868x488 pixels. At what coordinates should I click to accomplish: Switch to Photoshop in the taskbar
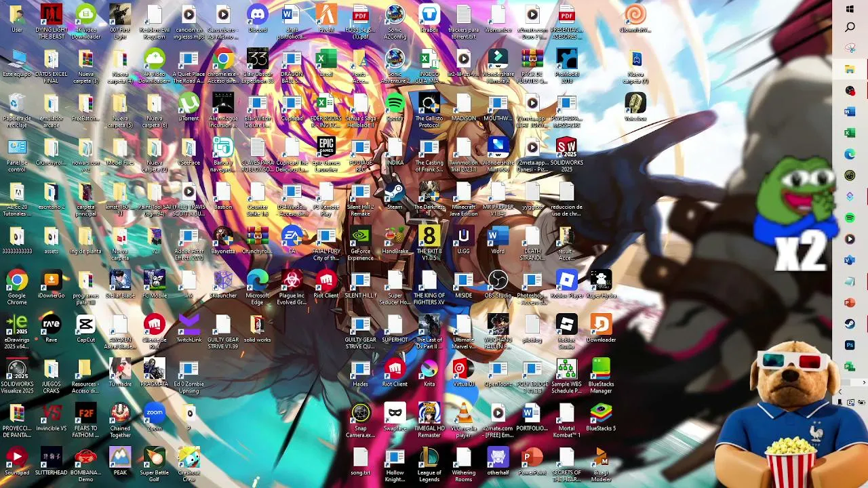[850, 345]
